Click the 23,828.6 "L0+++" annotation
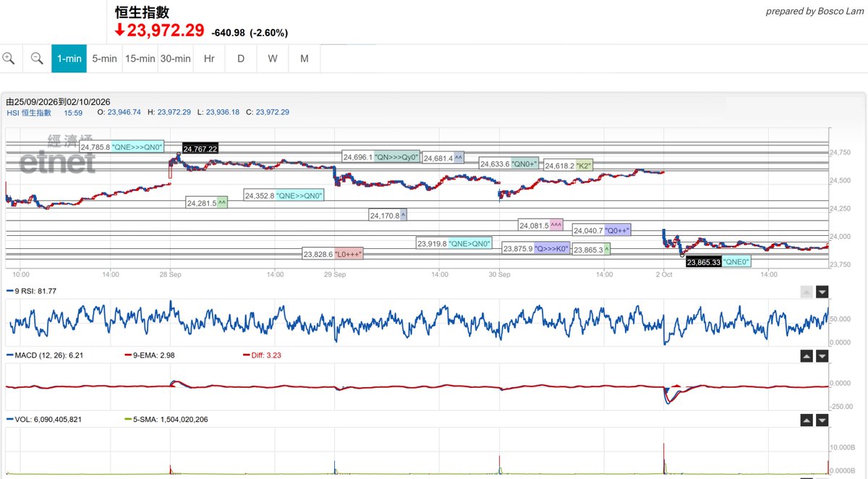The image size is (868, 479). (333, 254)
